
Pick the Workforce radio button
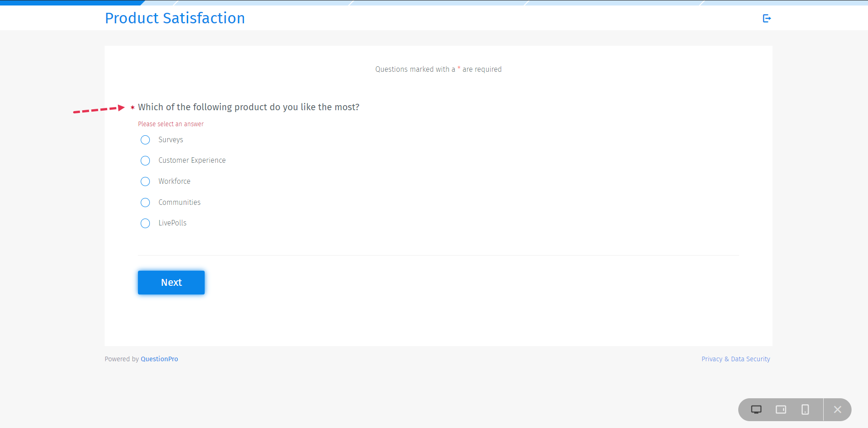(x=145, y=182)
